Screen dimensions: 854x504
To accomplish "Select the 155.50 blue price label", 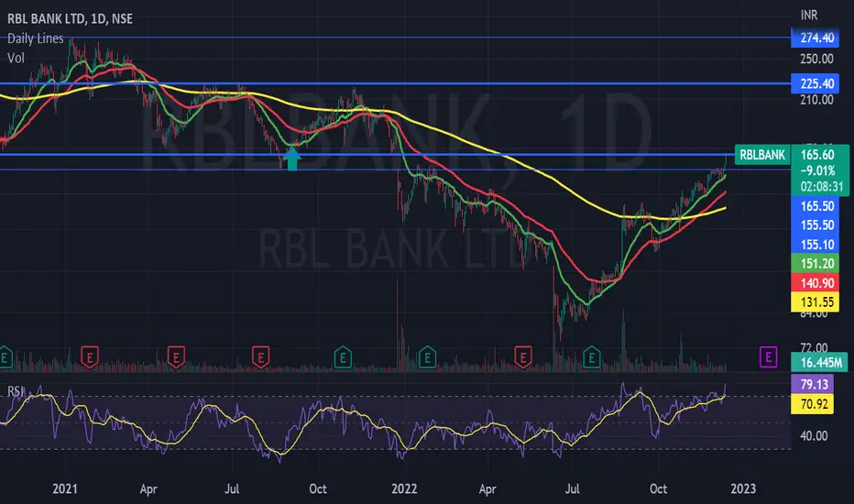I will coord(816,225).
